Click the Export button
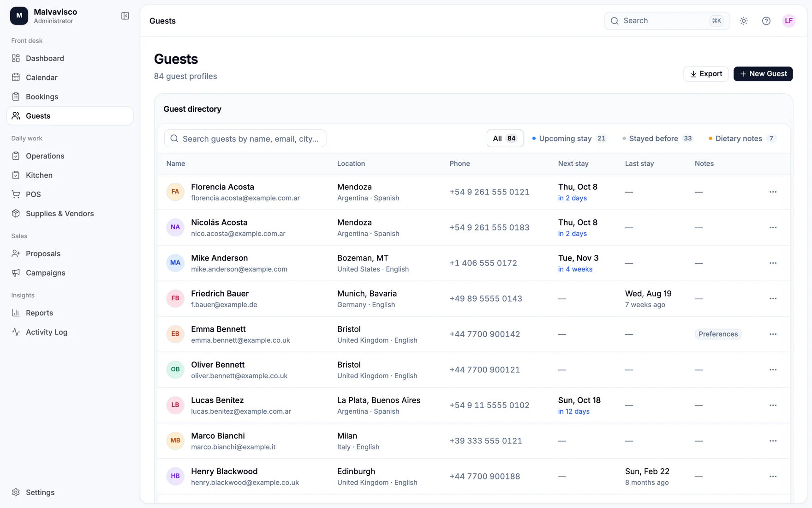The image size is (812, 508). (706, 74)
